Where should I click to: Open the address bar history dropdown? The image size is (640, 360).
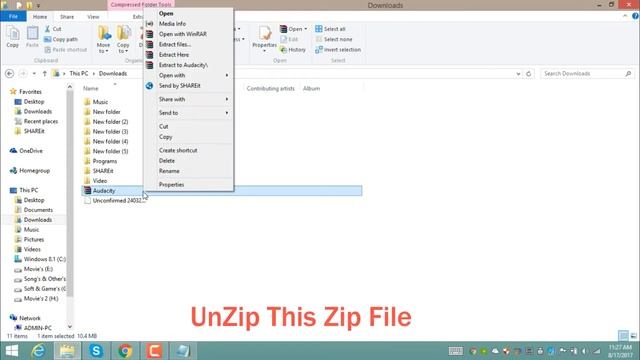click(x=518, y=74)
